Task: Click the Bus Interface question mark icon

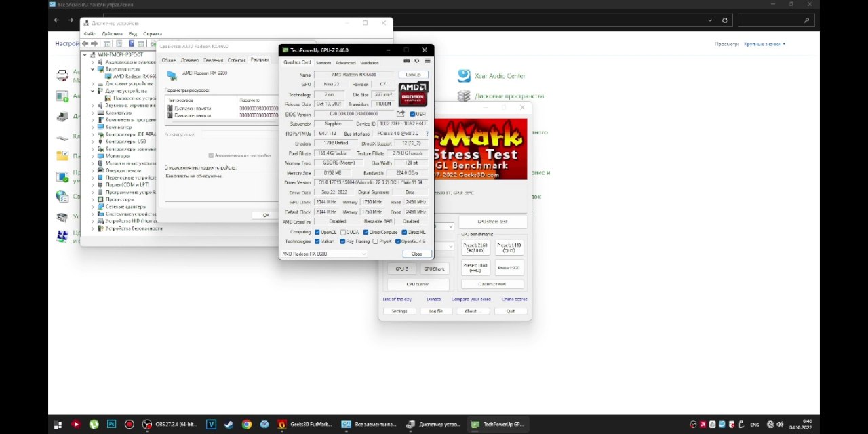Action: tap(427, 134)
